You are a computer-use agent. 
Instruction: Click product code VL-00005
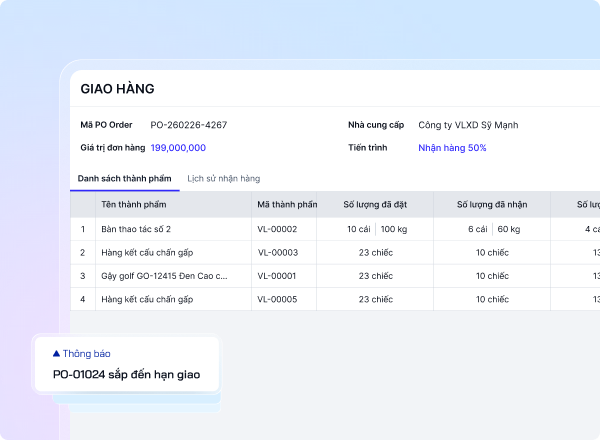(x=277, y=299)
